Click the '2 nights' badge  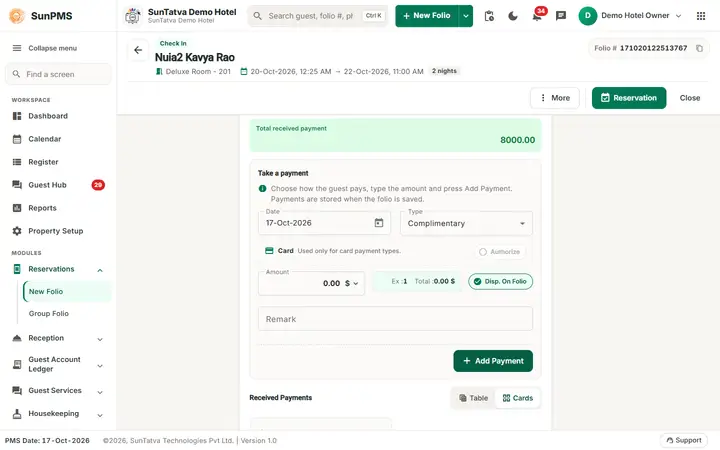point(444,71)
